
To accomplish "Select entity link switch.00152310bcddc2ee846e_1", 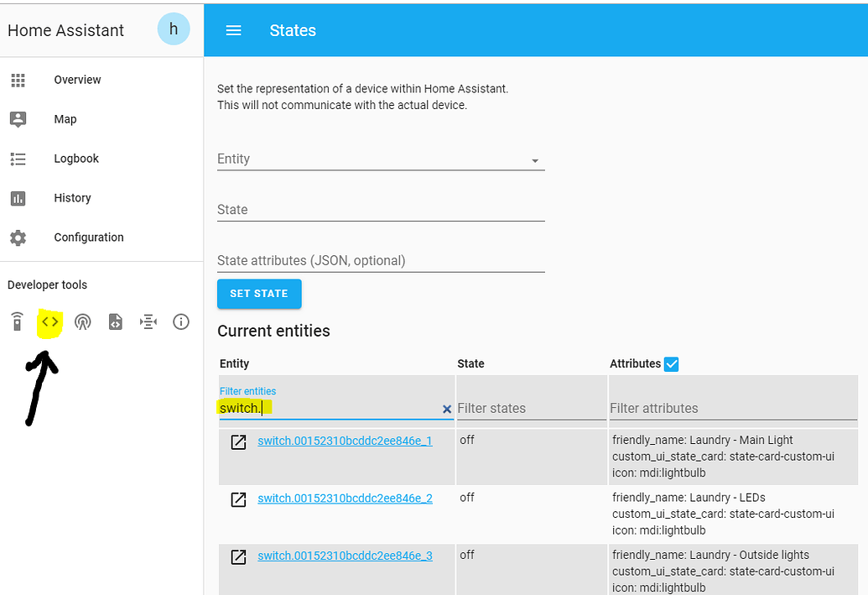I will coord(345,441).
